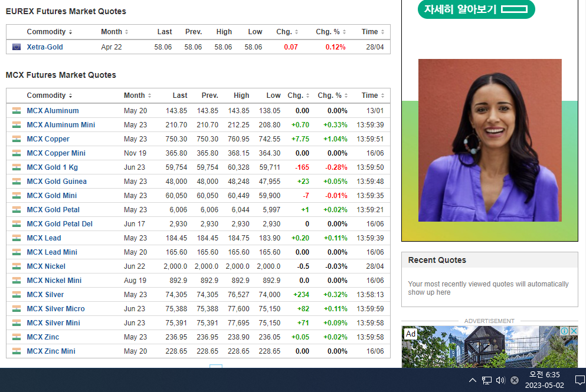
Task: Click India flag icon beside MCX Silver
Action: click(x=17, y=295)
